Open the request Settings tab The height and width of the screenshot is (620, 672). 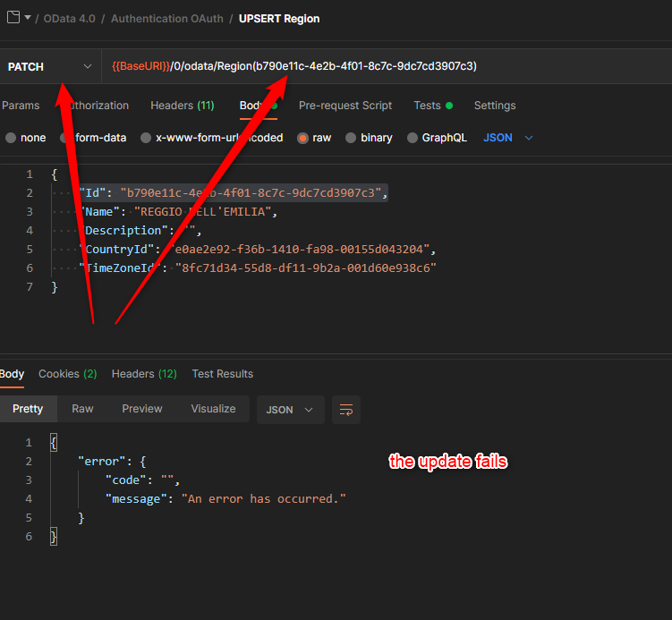(x=495, y=106)
